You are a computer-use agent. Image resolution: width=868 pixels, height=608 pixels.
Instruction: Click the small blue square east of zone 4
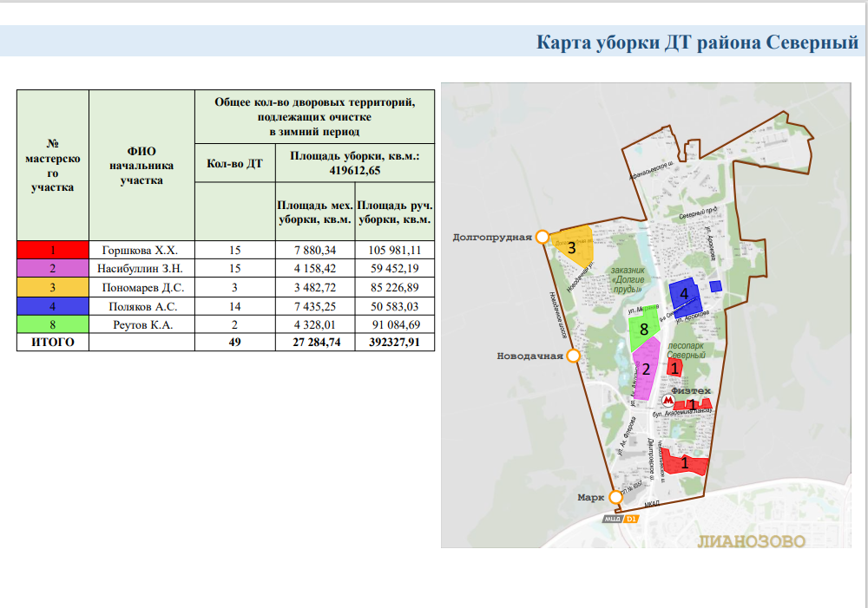tap(716, 286)
